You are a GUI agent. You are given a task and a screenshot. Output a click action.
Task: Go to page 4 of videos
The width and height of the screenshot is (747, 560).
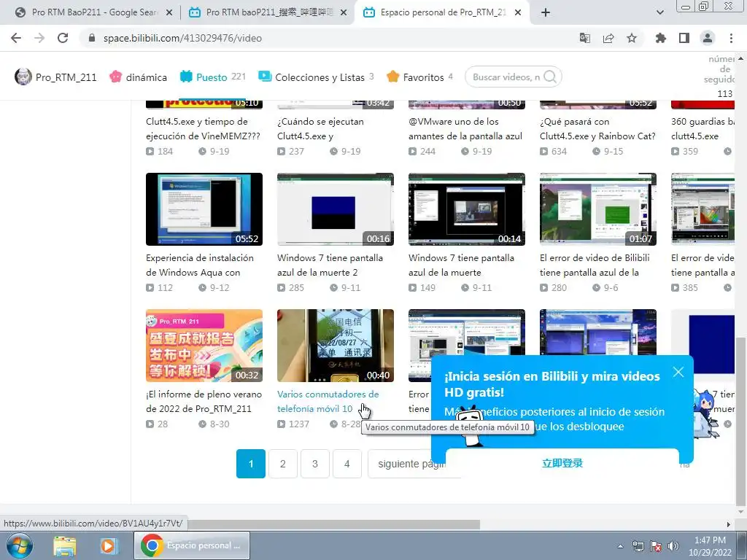(347, 463)
